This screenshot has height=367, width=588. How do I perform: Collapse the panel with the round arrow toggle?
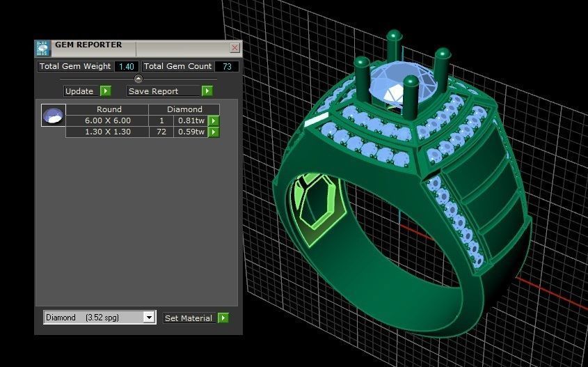click(x=138, y=79)
